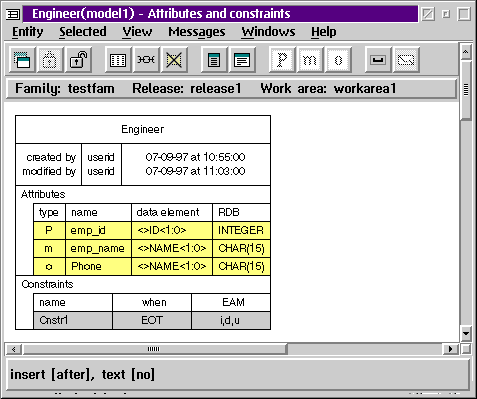
Task: Click the vertical scrollbar up arrow
Action: (466, 51)
